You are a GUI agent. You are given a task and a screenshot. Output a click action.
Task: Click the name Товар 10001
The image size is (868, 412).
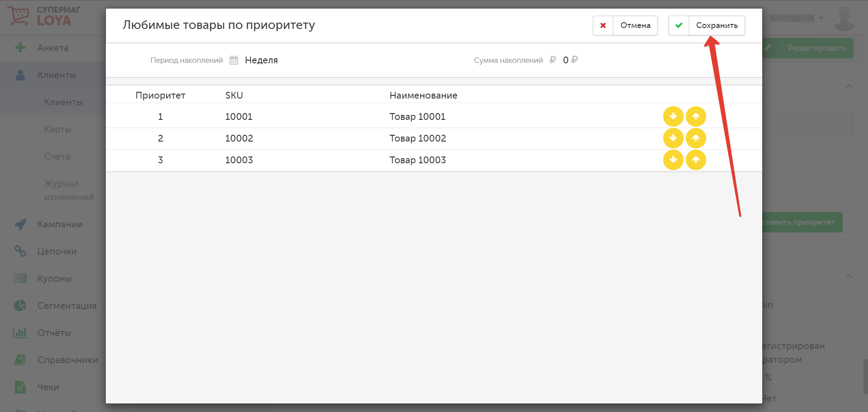(x=418, y=117)
